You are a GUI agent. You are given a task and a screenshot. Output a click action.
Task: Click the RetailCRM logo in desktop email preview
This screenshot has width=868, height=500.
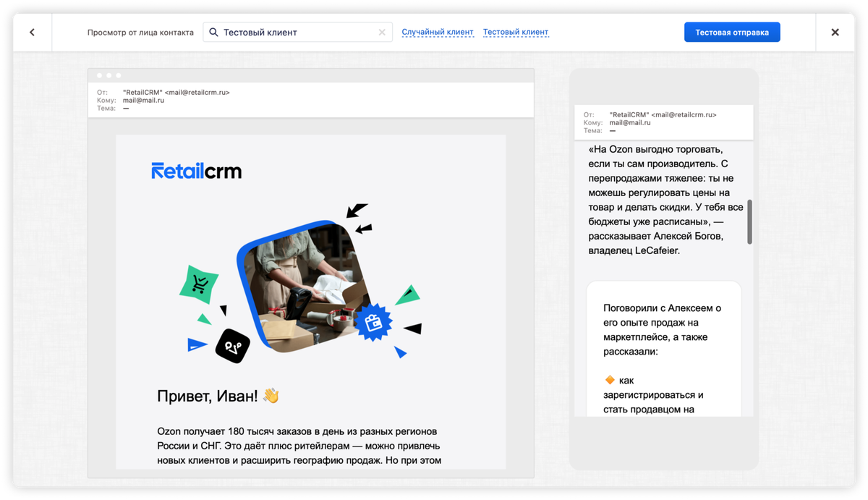point(196,171)
